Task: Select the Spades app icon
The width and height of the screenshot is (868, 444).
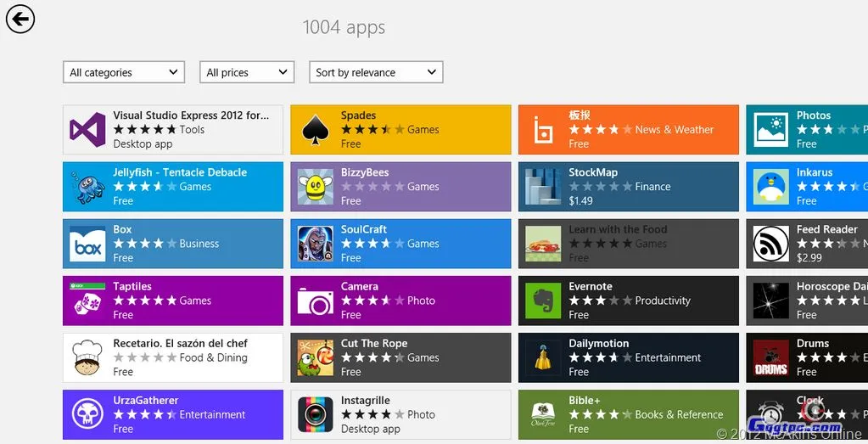Action: point(316,130)
